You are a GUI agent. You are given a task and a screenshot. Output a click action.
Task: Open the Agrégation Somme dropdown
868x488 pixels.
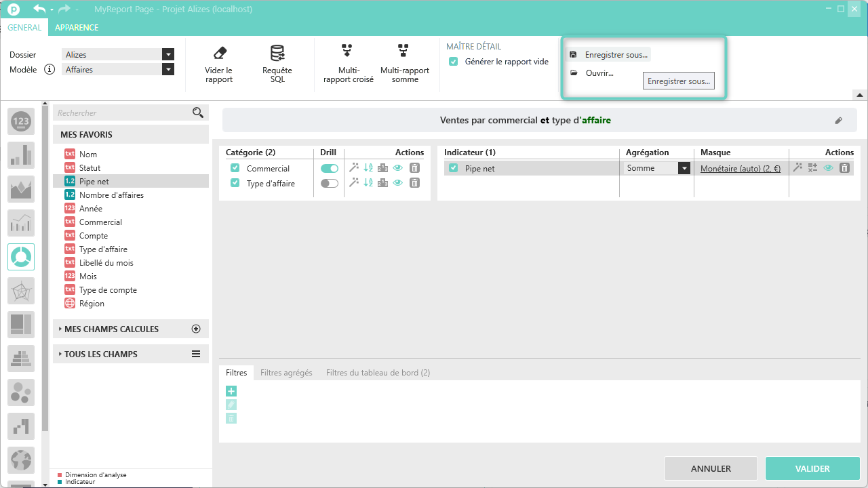pyautogui.click(x=684, y=168)
